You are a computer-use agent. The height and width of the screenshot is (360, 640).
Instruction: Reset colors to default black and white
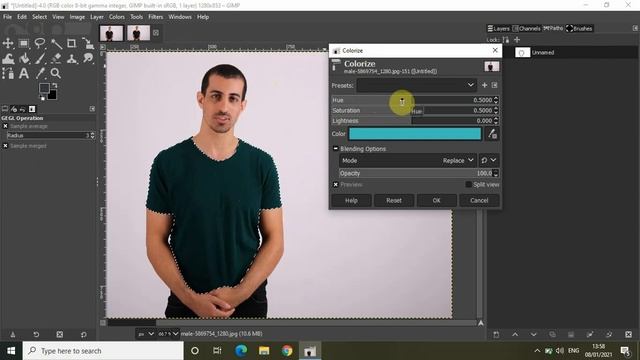(42, 98)
